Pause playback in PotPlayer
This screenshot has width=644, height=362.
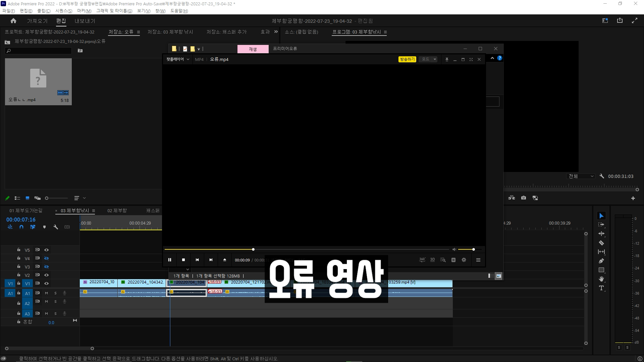pos(170,260)
